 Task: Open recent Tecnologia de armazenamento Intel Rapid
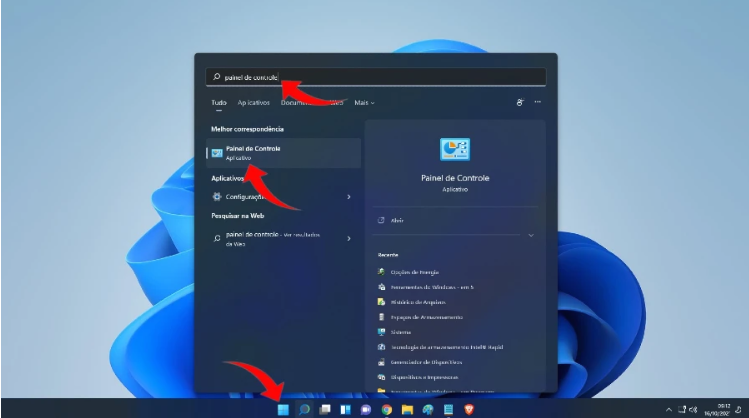(x=447, y=347)
